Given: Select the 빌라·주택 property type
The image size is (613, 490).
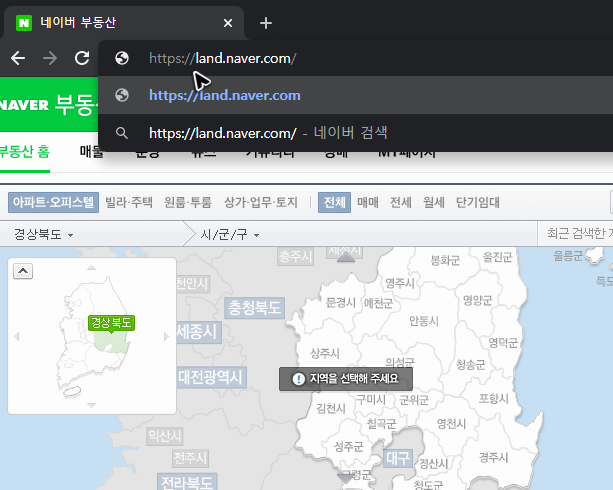Looking at the screenshot, I should pyautogui.click(x=129, y=202).
